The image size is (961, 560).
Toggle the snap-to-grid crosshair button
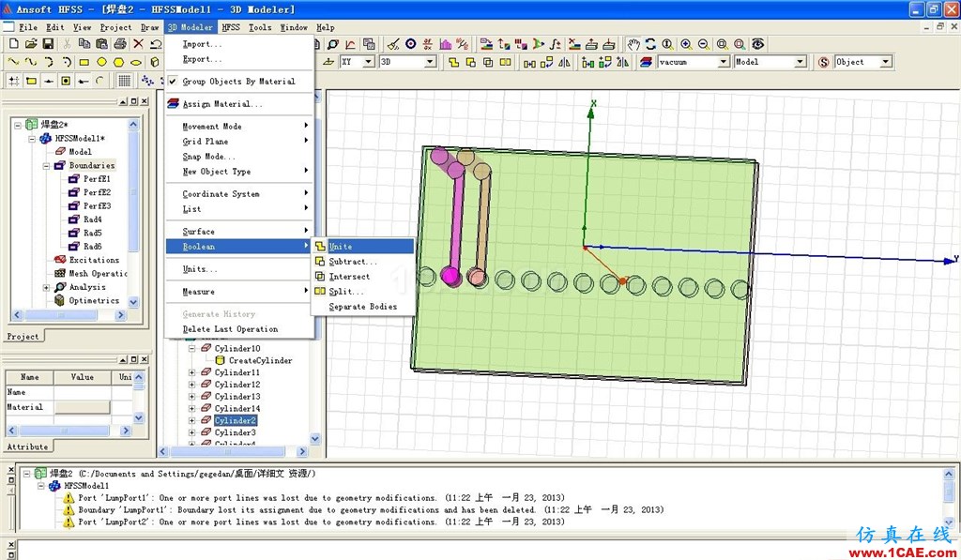(13, 81)
